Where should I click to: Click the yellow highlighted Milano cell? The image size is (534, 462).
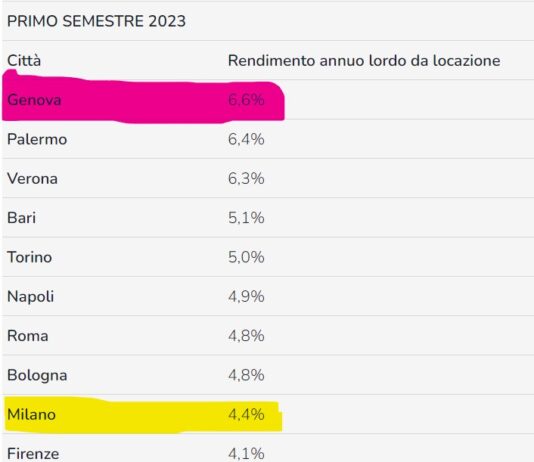pyautogui.click(x=31, y=415)
